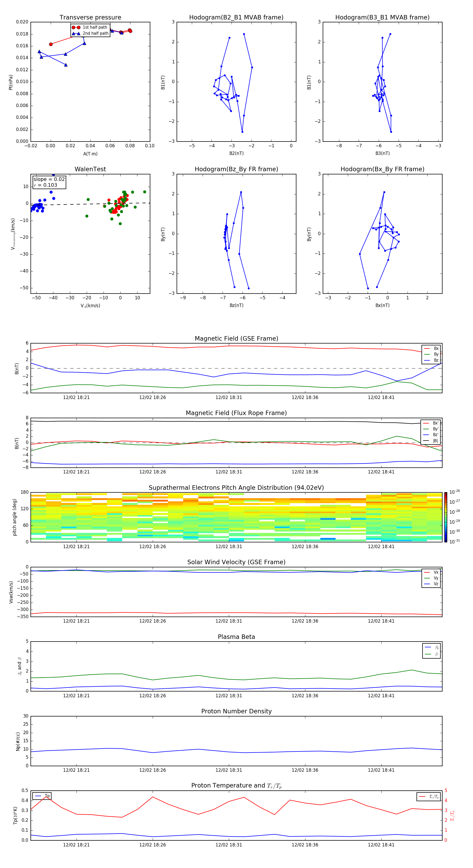
Task: Click the 'slope = 0.02' annotation
Action: [x=49, y=179]
